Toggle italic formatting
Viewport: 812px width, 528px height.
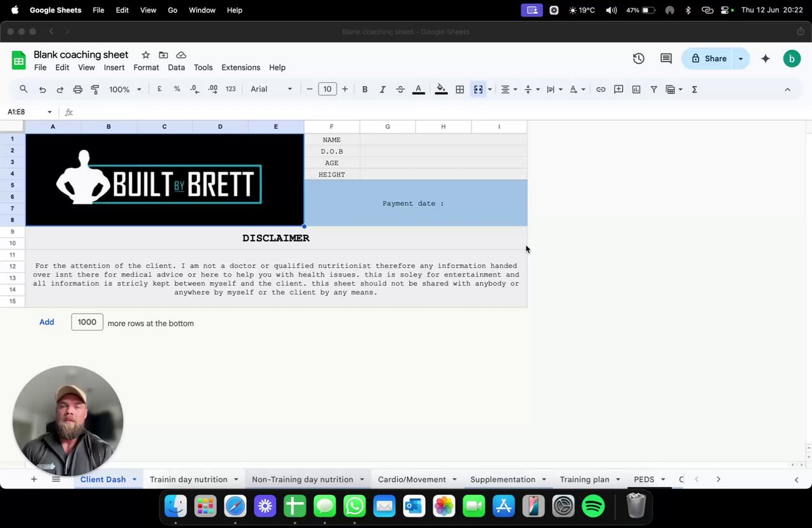(x=383, y=89)
